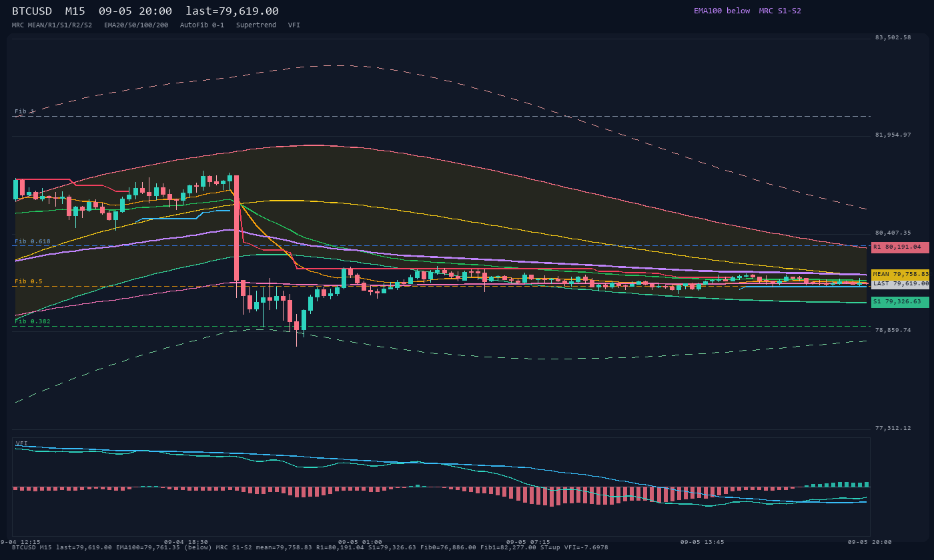
Task: Select the white LAST 79,619.00 price tag
Action: point(900,283)
